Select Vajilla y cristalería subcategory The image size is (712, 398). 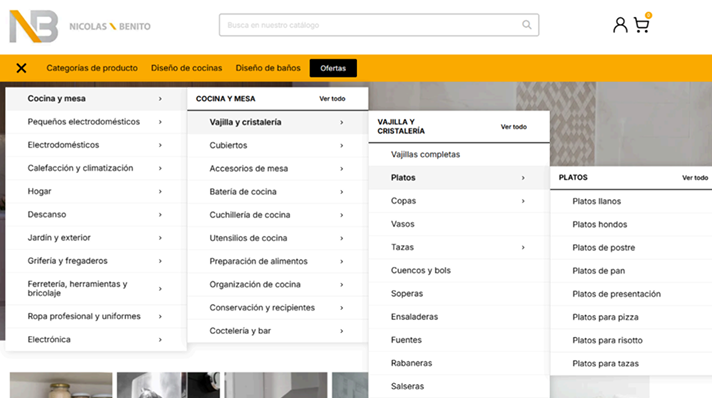pyautogui.click(x=277, y=122)
